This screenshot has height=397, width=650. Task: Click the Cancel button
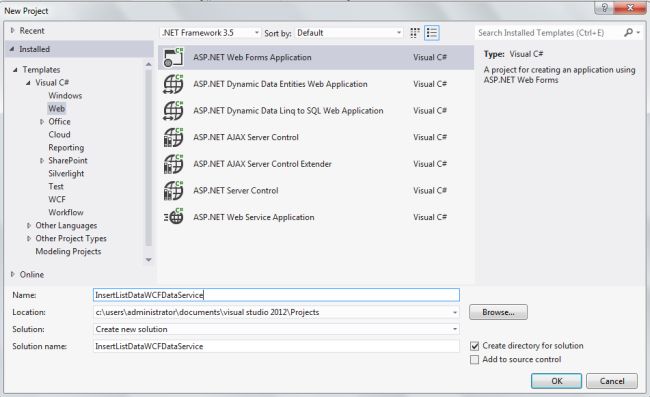612,381
